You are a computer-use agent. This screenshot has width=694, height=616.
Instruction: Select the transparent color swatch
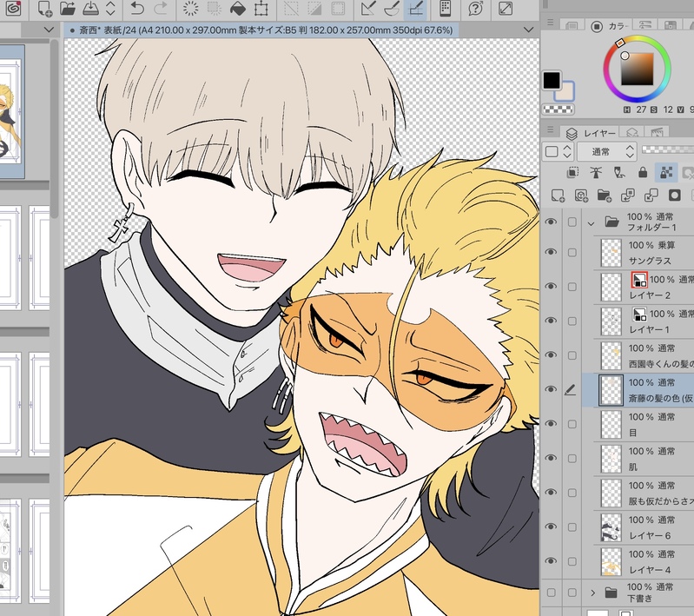pyautogui.click(x=558, y=109)
